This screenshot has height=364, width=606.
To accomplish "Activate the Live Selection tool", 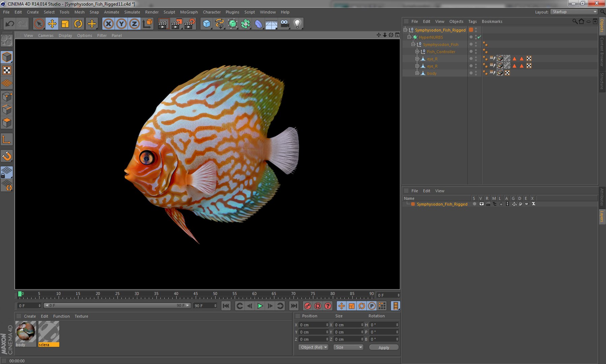I will coord(39,24).
